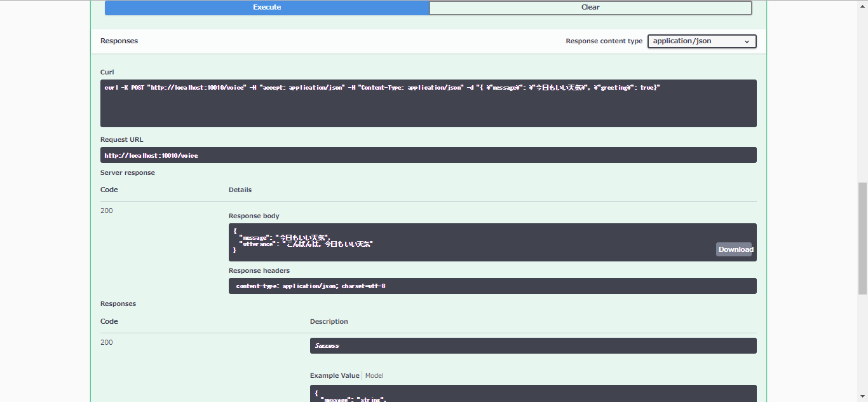868x402 pixels.
Task: Click the Clear button
Action: coord(590,7)
